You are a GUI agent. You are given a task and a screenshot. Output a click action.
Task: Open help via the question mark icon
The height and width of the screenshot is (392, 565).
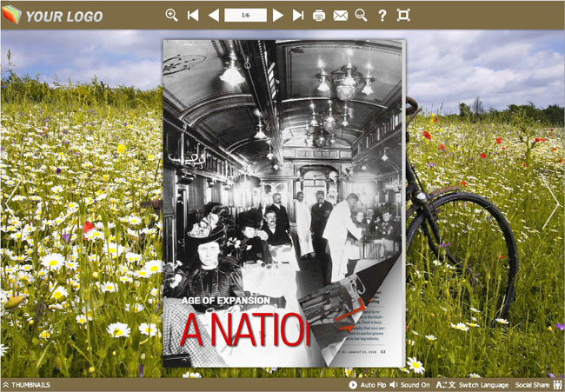382,15
